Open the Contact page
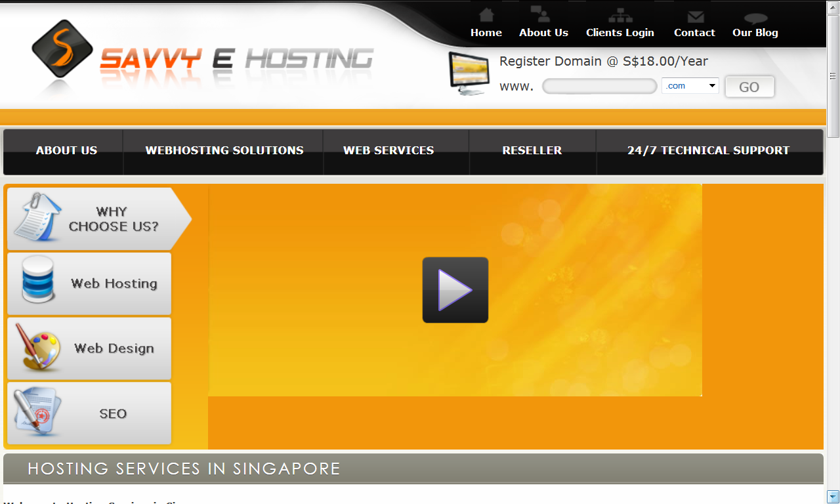 coord(694,33)
